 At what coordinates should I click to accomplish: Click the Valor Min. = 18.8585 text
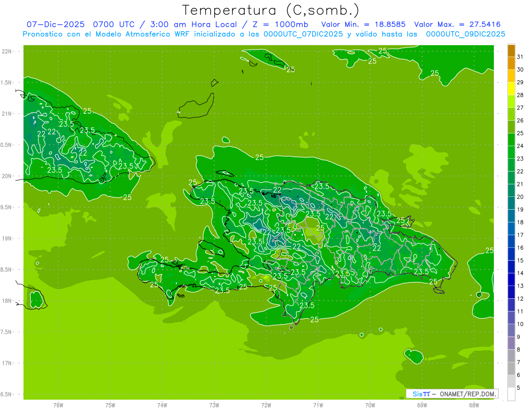[x=364, y=24]
